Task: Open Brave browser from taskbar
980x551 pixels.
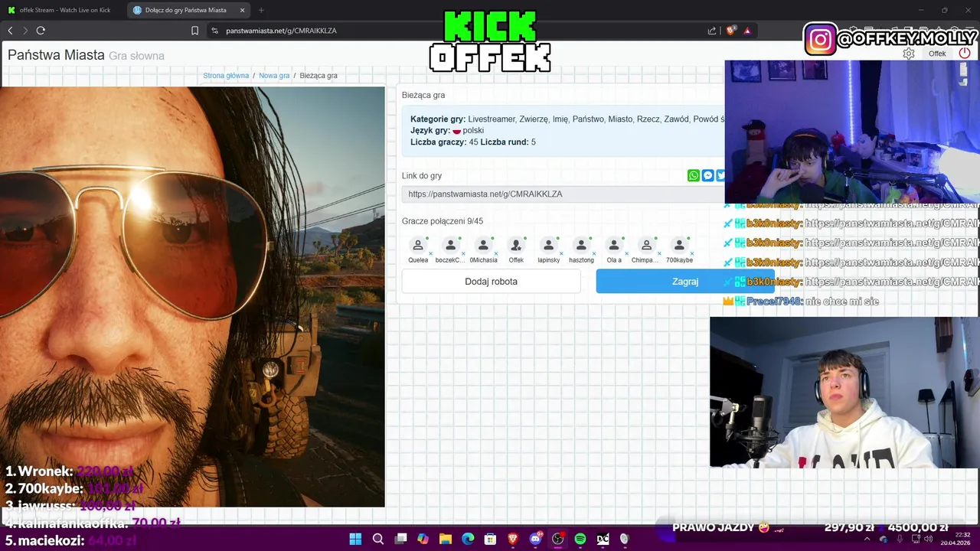Action: pos(513,539)
